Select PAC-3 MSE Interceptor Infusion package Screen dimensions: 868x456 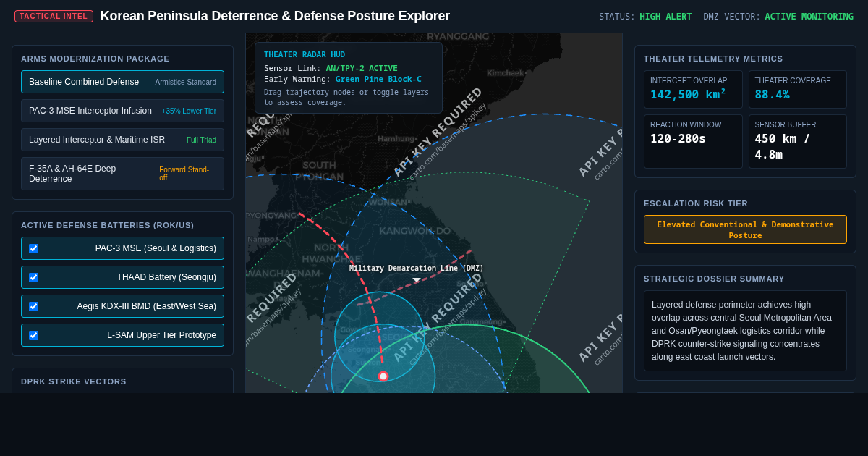click(x=122, y=111)
